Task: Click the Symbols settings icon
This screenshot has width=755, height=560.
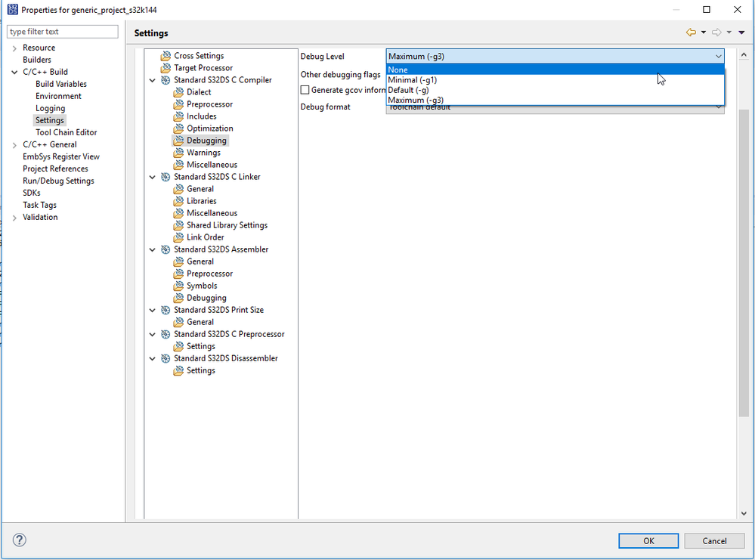Action: point(178,286)
